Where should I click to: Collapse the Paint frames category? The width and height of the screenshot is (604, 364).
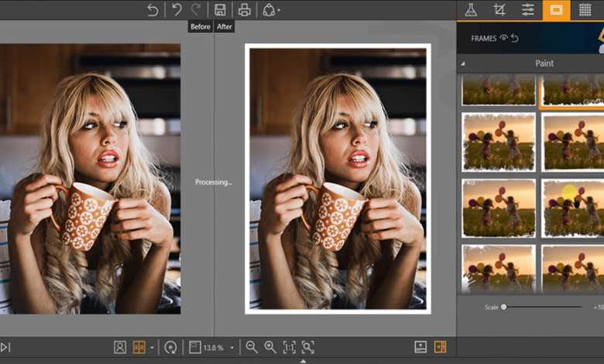(463, 64)
